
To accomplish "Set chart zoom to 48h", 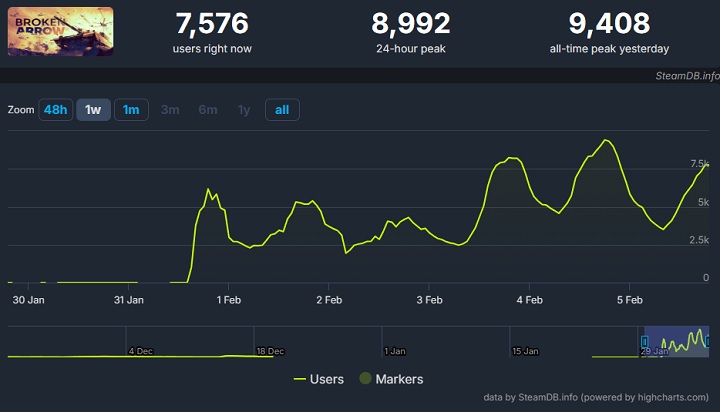I will [55, 110].
